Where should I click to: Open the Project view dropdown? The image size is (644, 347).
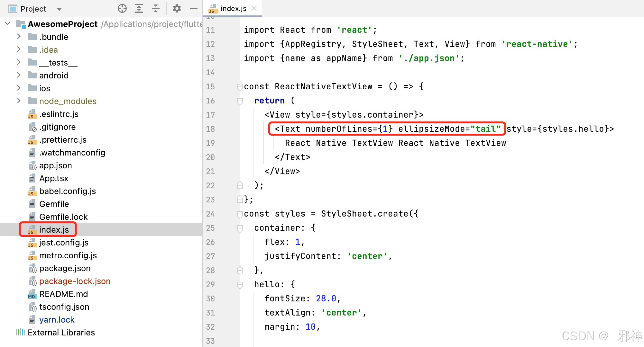[59, 9]
